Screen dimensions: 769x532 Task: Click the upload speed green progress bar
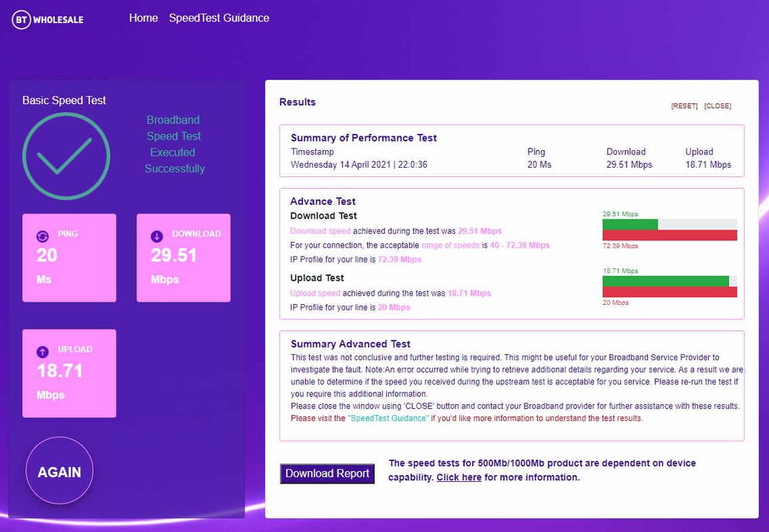coord(665,281)
